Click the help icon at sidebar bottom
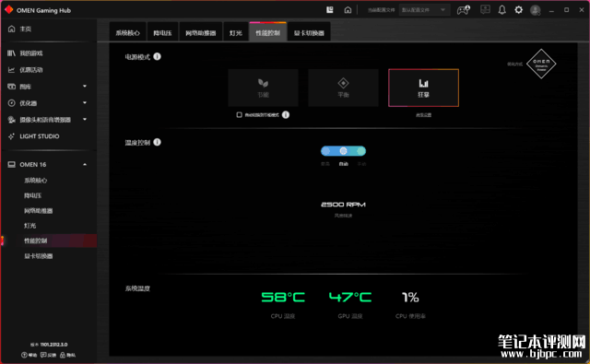Viewport: 590px width, 364px height. tap(24, 355)
